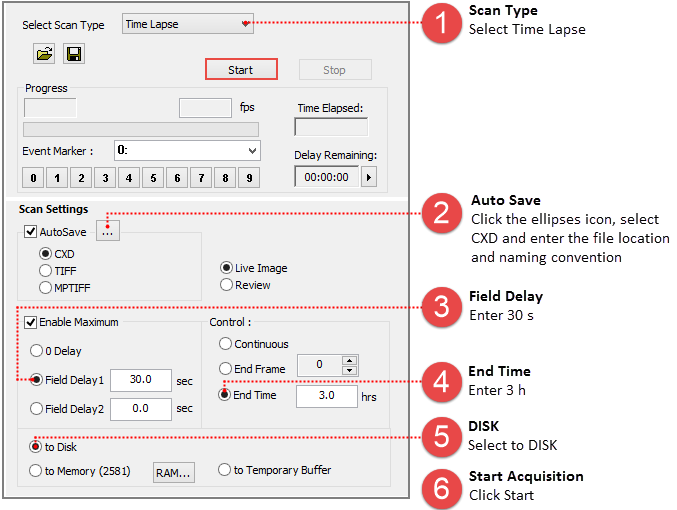677x510 pixels.
Task: Click the Delay Remaining arrow button
Action: (x=369, y=177)
